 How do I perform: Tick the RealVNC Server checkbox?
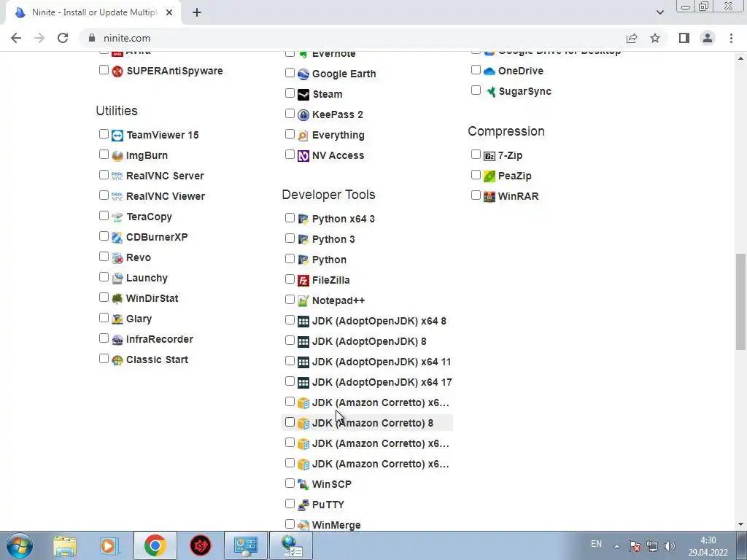(x=104, y=175)
